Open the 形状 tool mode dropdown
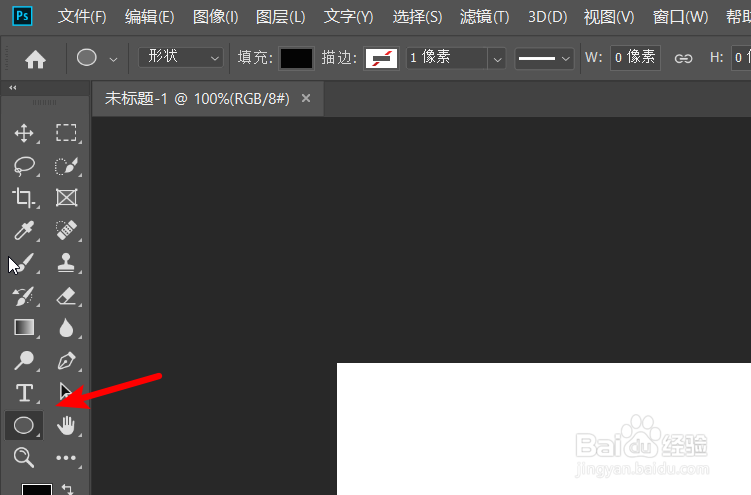The image size is (751, 495). click(x=181, y=57)
